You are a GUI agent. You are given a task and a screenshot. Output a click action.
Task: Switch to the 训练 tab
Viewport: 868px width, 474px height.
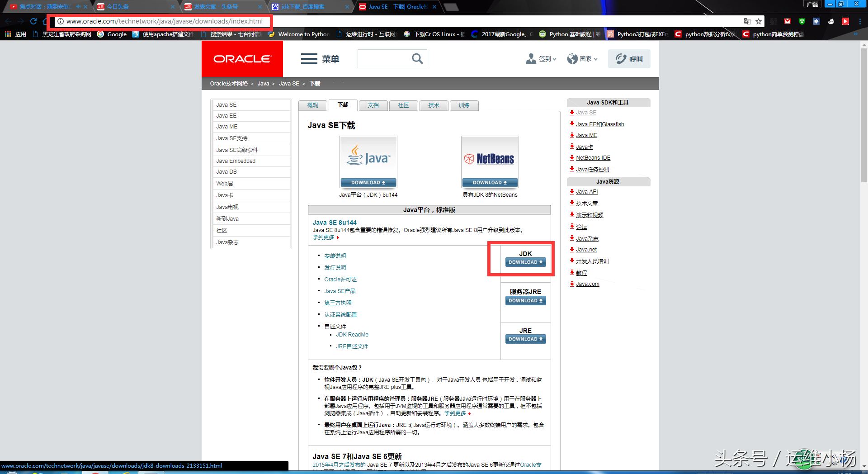point(464,105)
